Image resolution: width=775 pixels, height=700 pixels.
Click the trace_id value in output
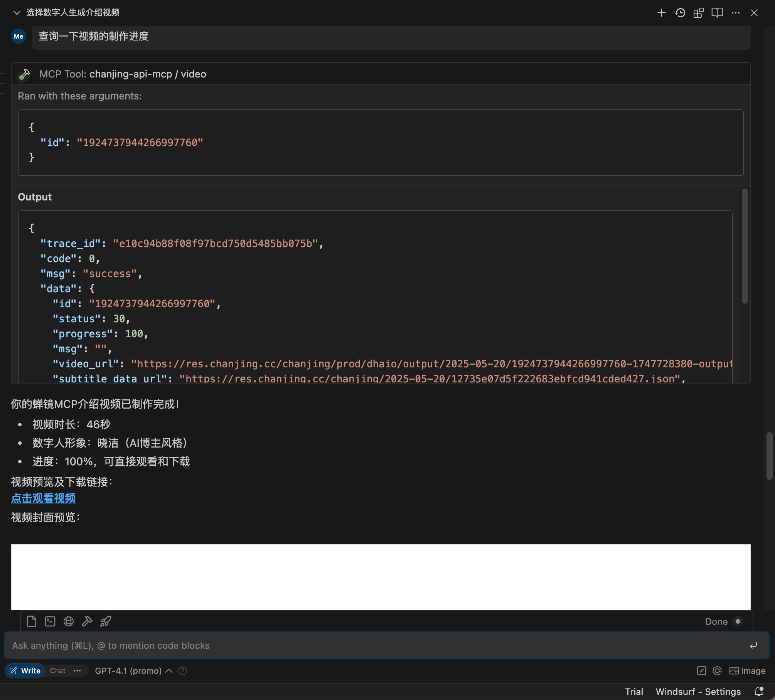click(215, 244)
